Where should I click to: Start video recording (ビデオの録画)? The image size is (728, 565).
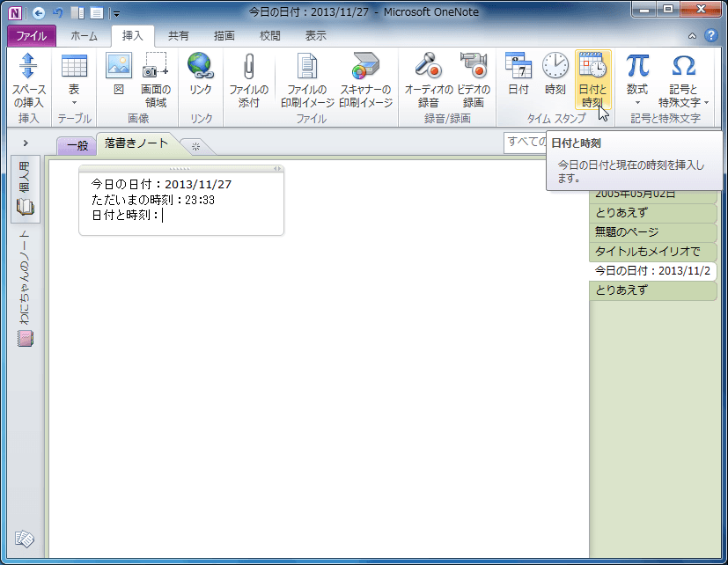(473, 80)
